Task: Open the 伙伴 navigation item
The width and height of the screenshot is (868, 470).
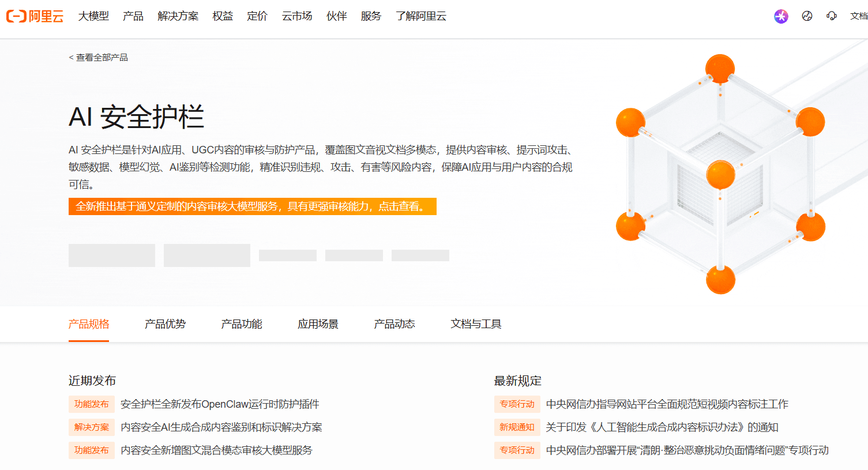Action: click(x=337, y=16)
